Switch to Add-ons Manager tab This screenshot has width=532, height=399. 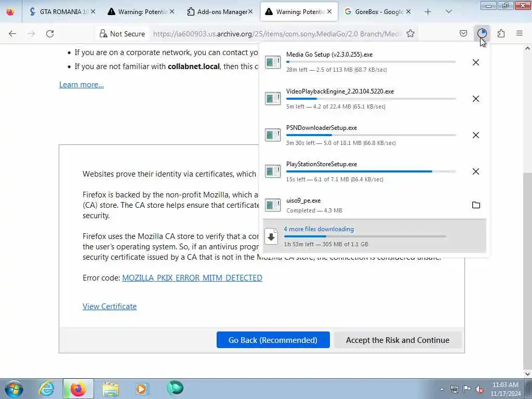pyautogui.click(x=220, y=12)
